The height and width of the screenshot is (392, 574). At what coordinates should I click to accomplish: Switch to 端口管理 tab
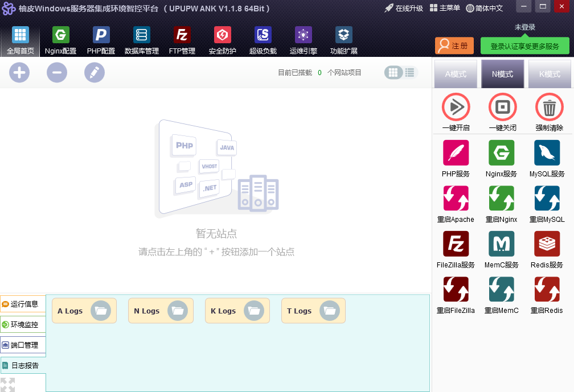(23, 345)
